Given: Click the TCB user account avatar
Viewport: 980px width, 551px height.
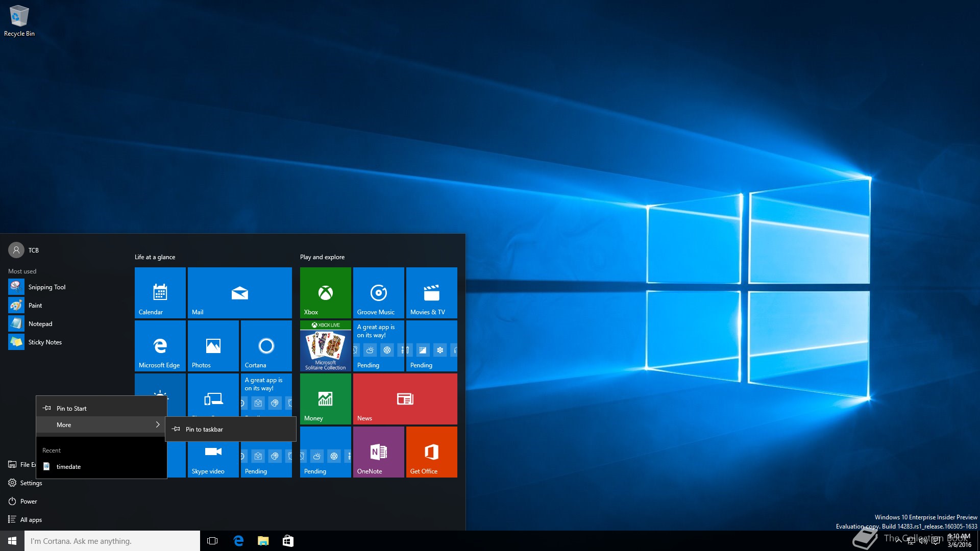Looking at the screenshot, I should click(16, 250).
